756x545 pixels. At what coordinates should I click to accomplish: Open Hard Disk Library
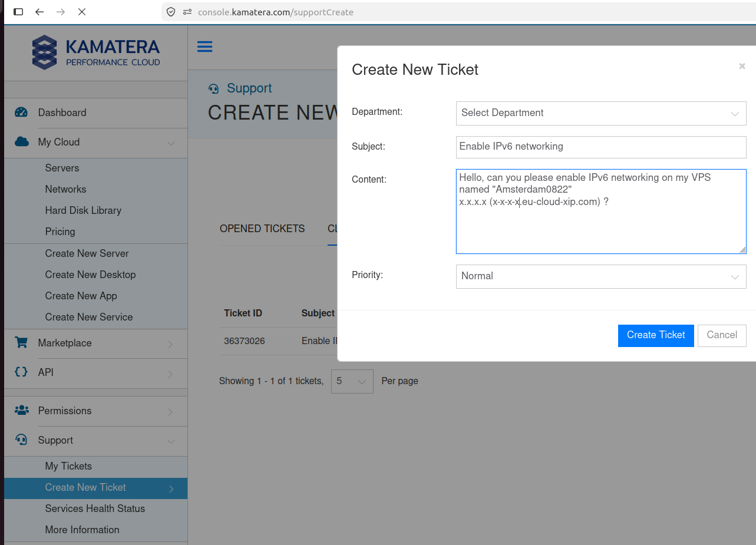pyautogui.click(x=83, y=210)
